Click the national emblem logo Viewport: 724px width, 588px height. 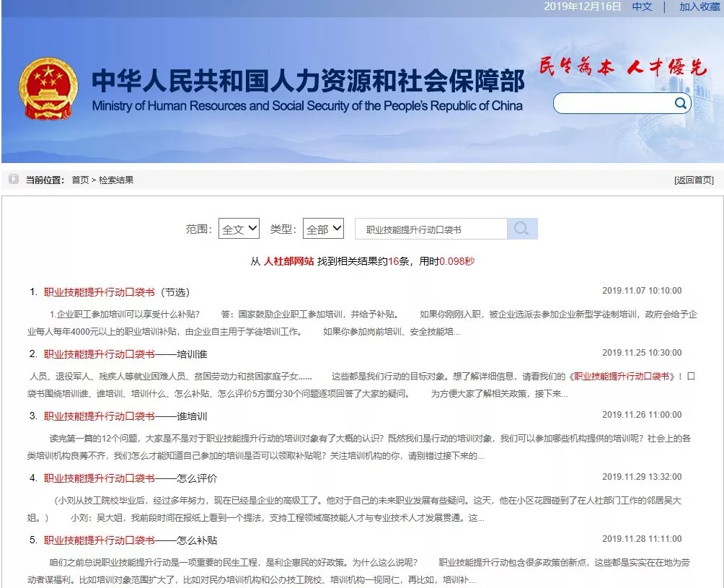coord(48,88)
